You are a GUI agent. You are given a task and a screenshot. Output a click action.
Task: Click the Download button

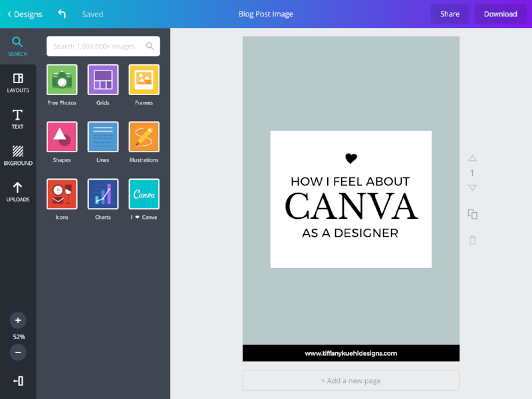tap(501, 14)
